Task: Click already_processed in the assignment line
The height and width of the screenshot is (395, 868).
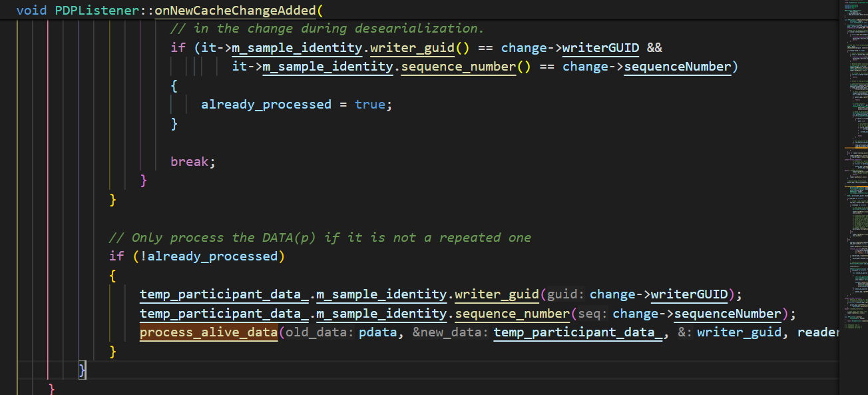Action: point(266,105)
